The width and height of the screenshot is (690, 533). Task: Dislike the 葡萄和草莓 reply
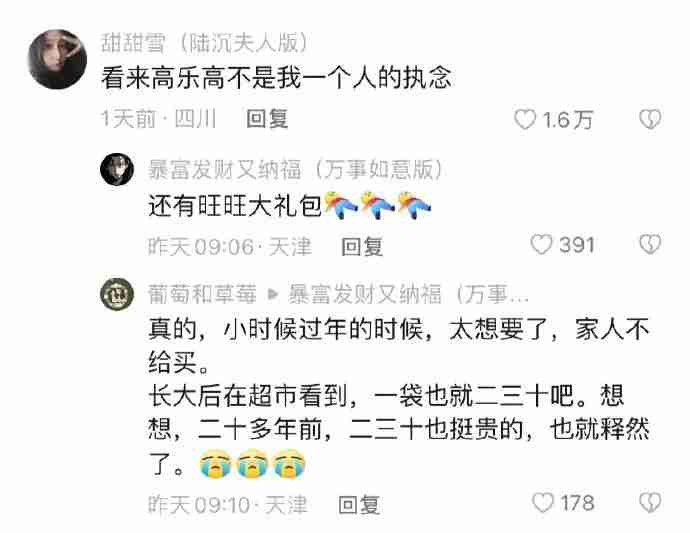(650, 503)
